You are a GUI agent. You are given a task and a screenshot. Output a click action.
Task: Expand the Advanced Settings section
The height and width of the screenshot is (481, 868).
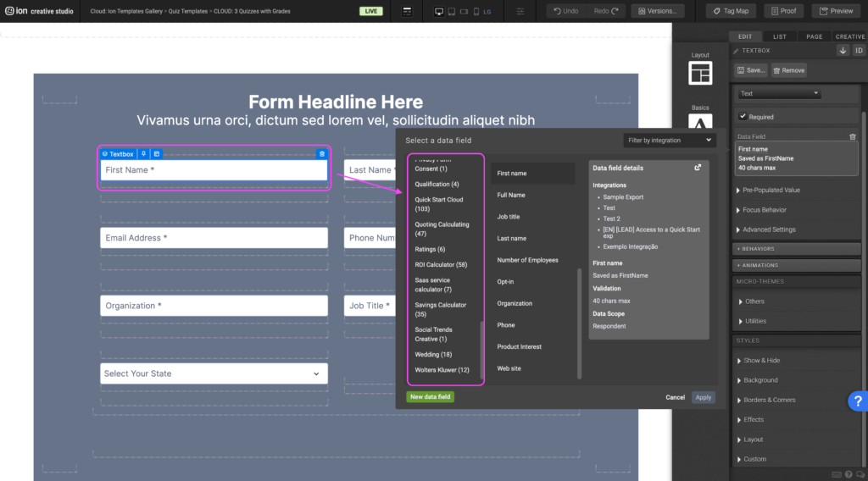(x=769, y=229)
